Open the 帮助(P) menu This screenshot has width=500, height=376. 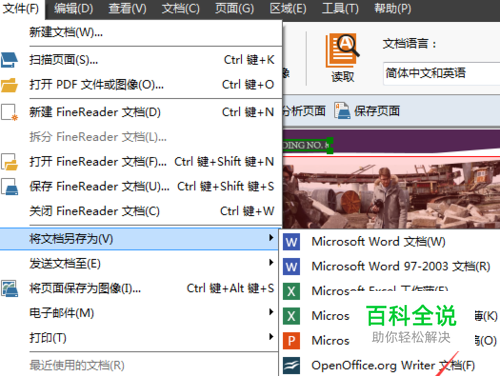[393, 9]
